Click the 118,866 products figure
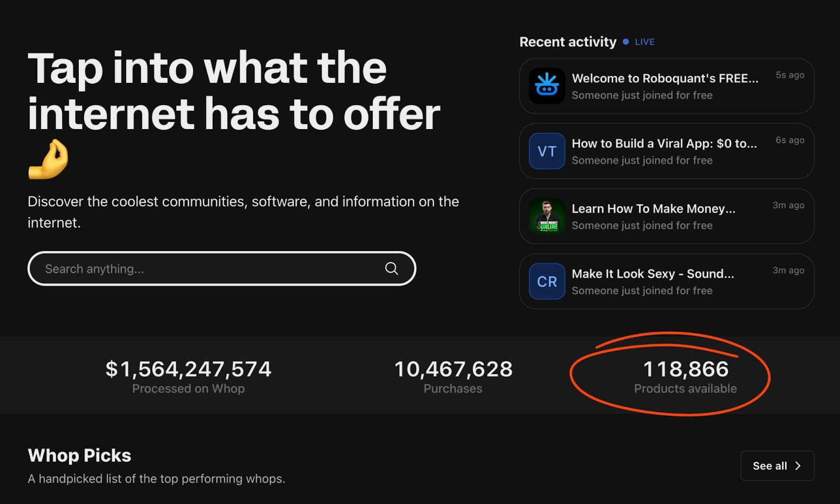Image resolution: width=840 pixels, height=504 pixels. click(686, 369)
